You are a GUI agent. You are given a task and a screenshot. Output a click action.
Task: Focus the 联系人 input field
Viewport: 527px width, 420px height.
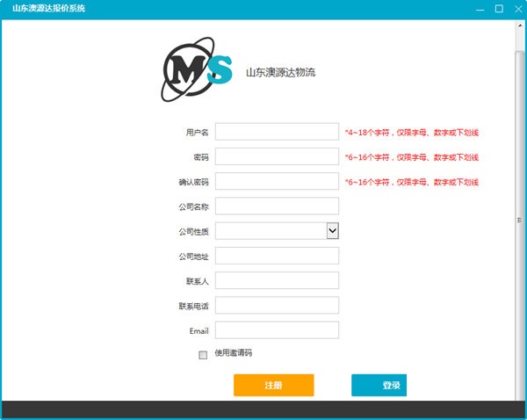tap(277, 280)
